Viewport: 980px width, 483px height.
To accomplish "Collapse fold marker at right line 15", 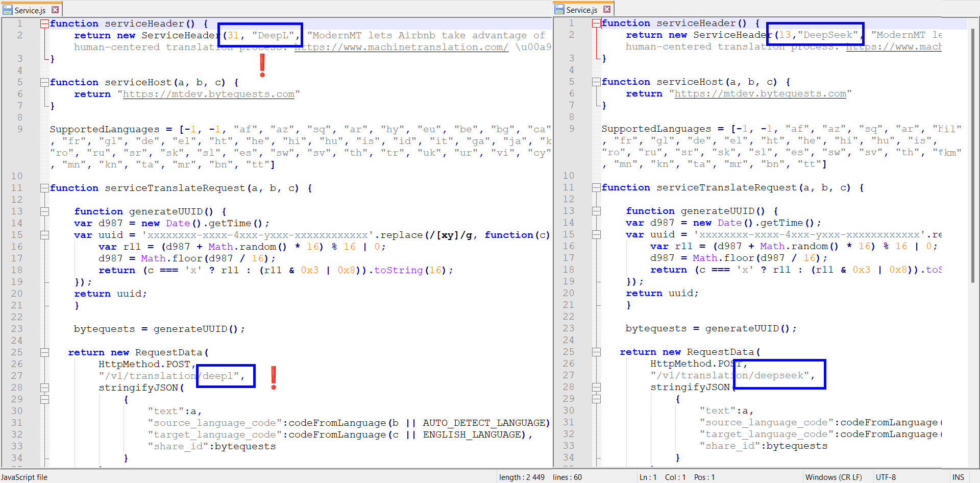I will coord(596,234).
